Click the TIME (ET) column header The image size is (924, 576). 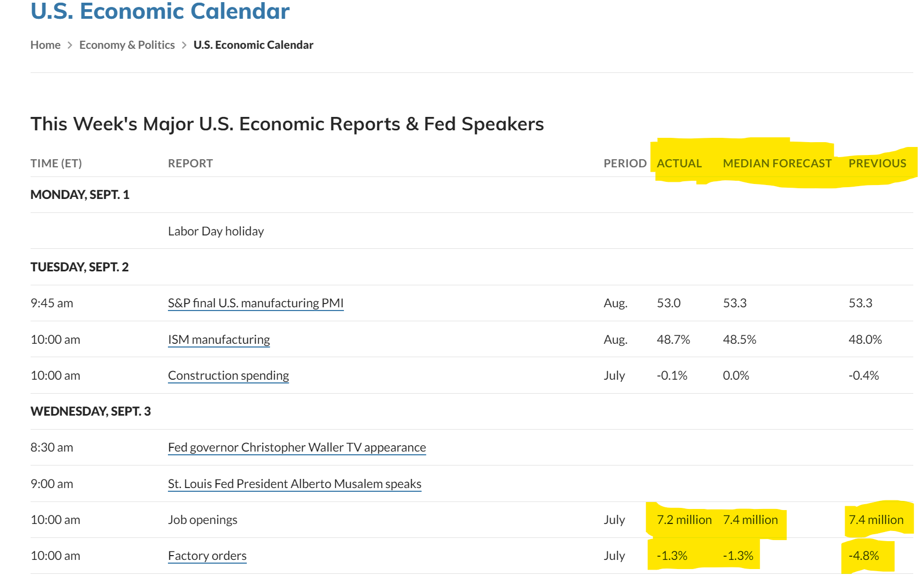point(56,164)
